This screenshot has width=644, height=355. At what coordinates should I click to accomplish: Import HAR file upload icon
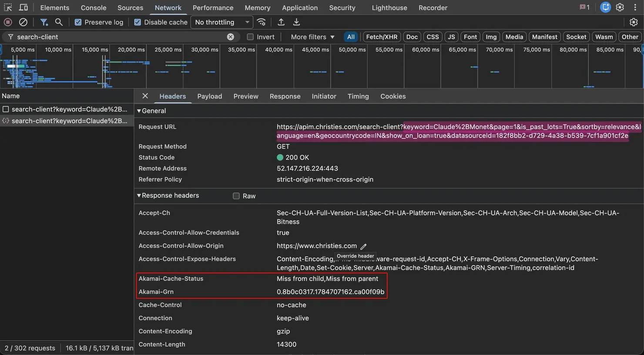(281, 22)
